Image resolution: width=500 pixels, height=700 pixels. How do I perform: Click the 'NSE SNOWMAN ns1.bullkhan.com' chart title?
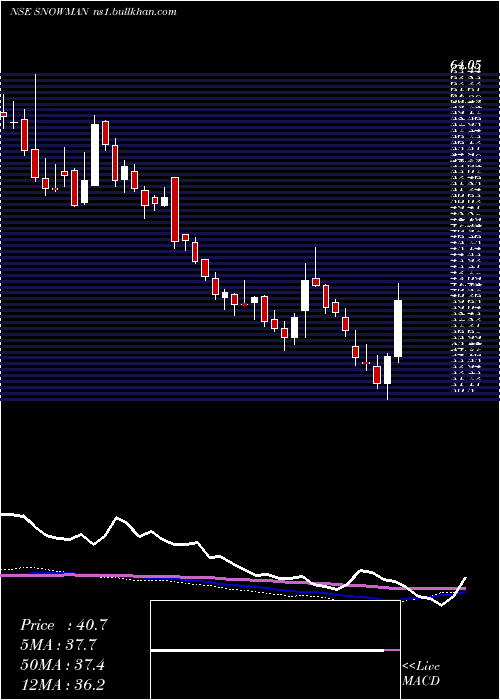coord(93,12)
